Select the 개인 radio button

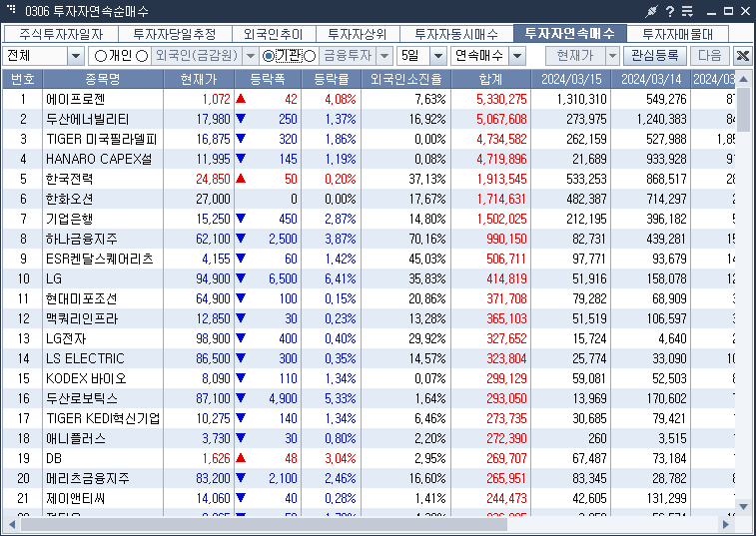100,57
